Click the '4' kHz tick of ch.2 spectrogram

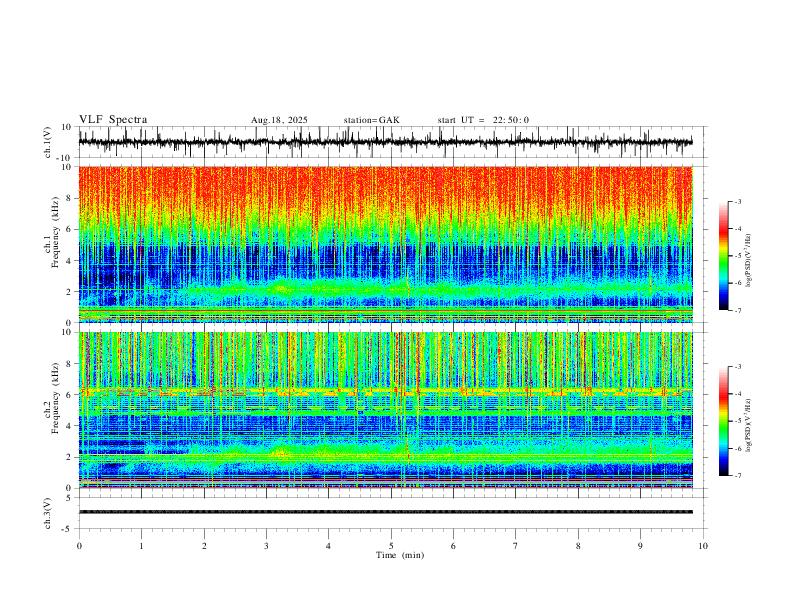69,426
